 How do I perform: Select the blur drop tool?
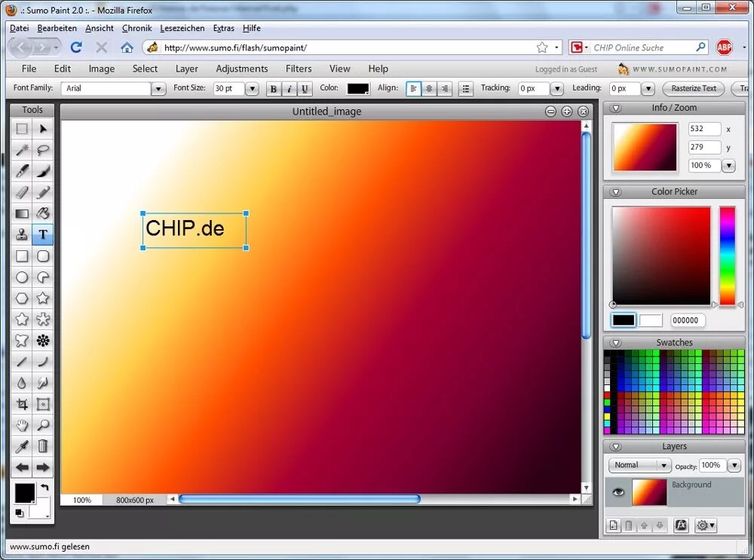(22, 383)
